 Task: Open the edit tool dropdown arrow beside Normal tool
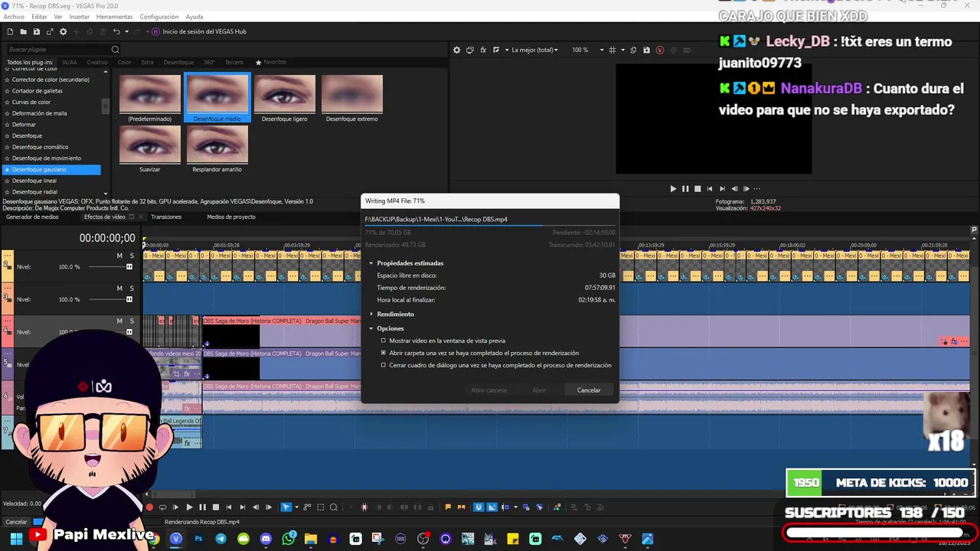click(x=299, y=507)
